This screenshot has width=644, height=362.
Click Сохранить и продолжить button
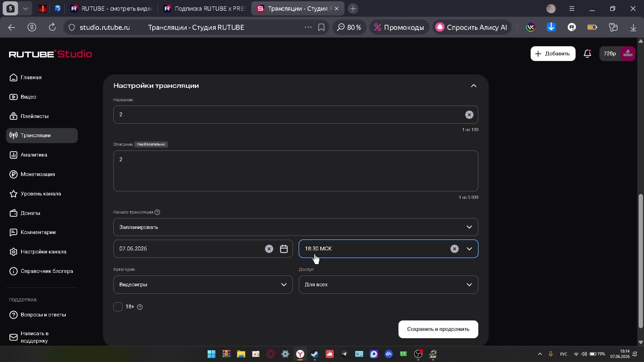pyautogui.click(x=438, y=329)
